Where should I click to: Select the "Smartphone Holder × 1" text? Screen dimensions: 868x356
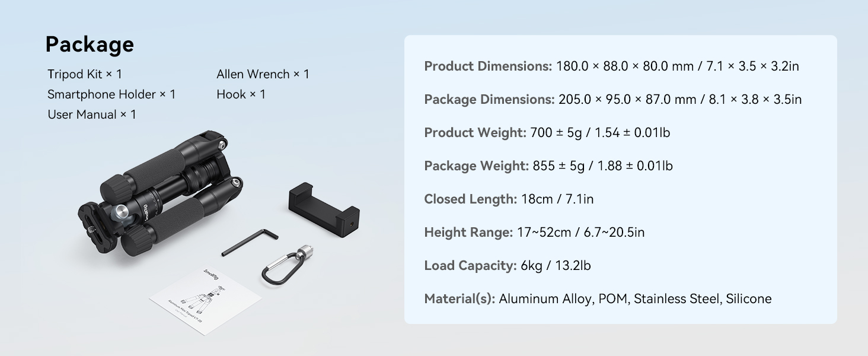(111, 94)
